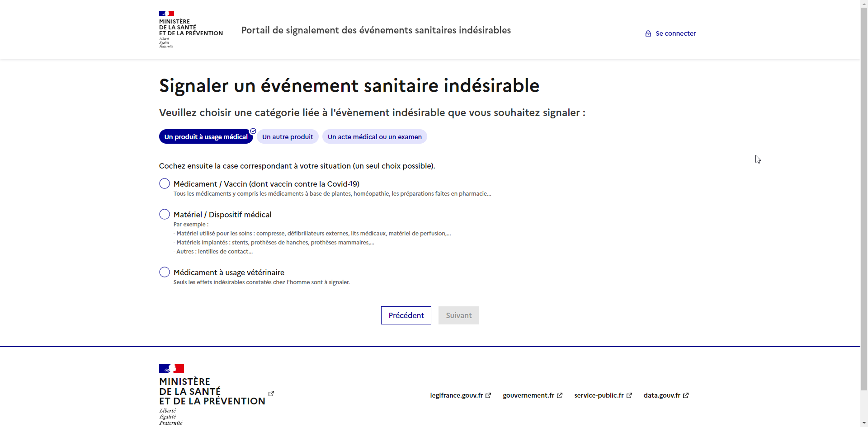
Task: Click the line 'Matériels implantés : stents, prothèses de hanches'
Action: pyautogui.click(x=274, y=243)
